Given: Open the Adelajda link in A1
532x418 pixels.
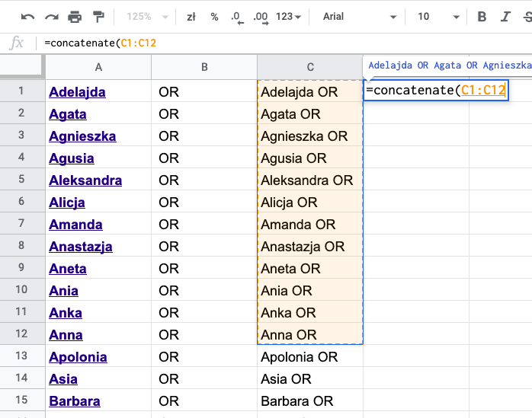Looking at the screenshot, I should (77, 92).
